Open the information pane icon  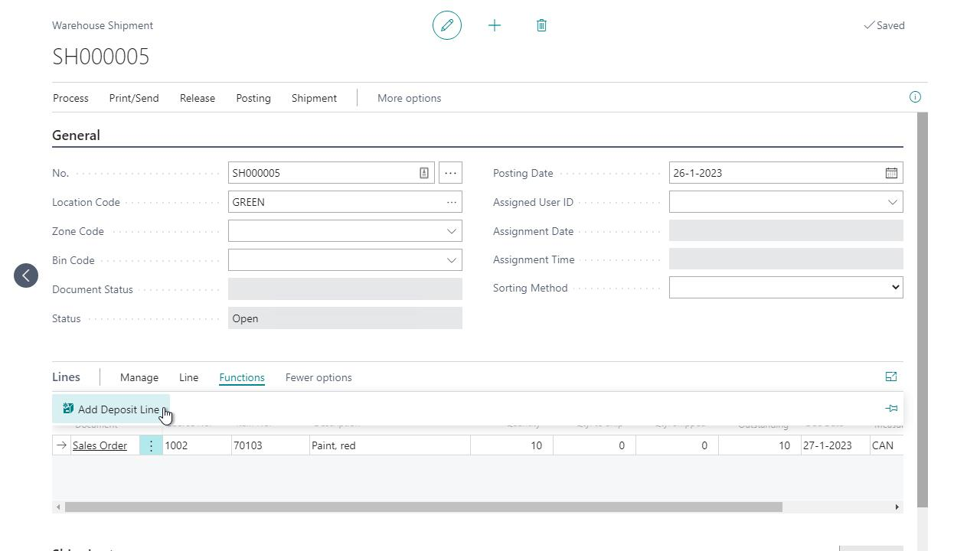[x=915, y=97]
